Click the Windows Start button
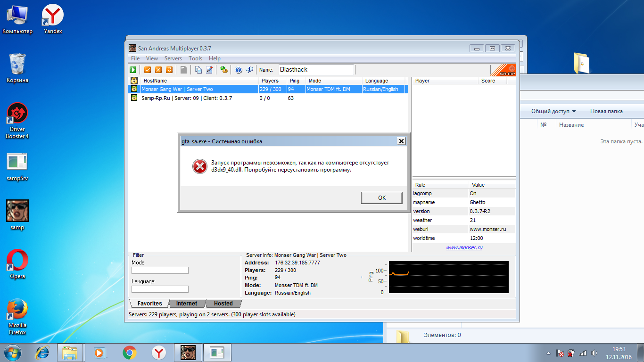644x362 pixels. pyautogui.click(x=13, y=352)
